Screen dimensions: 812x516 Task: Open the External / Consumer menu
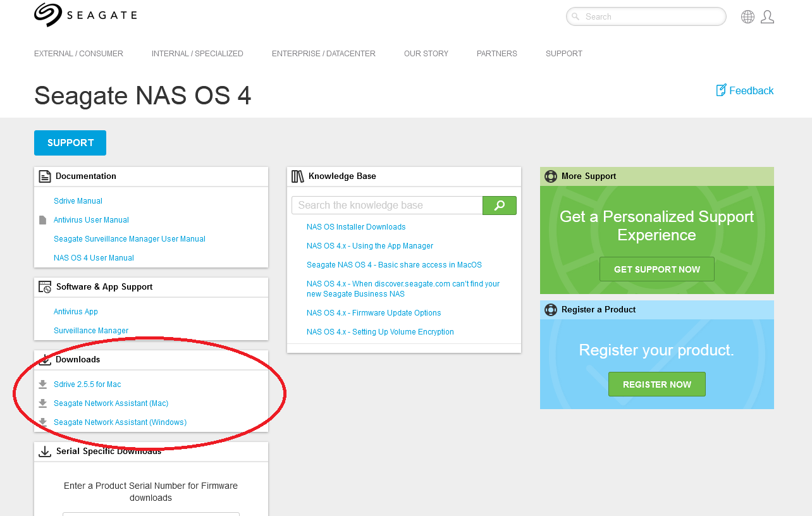(x=78, y=54)
